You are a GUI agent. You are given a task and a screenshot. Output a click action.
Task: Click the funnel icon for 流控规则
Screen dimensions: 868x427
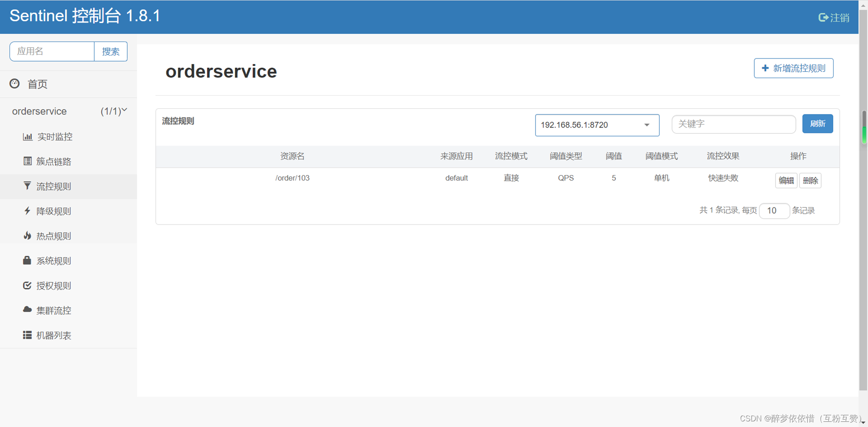[x=27, y=186]
